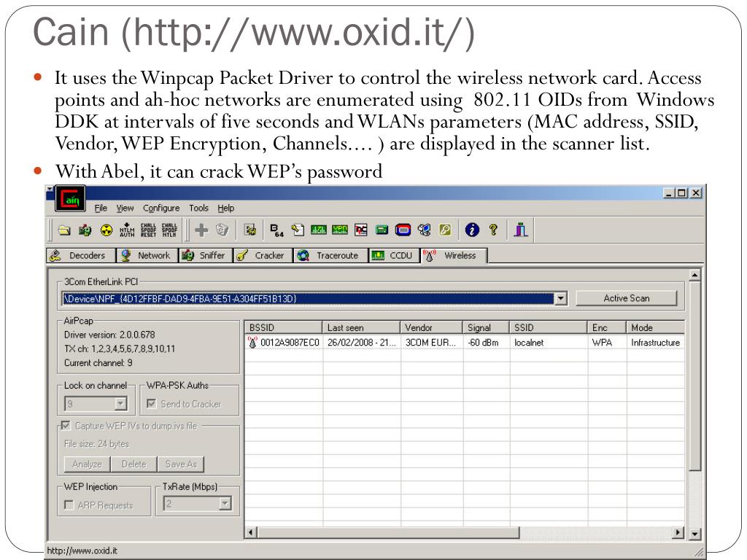This screenshot has height=560, width=747.
Task: Click the vertical scrollbar down arrow
Action: (695, 533)
